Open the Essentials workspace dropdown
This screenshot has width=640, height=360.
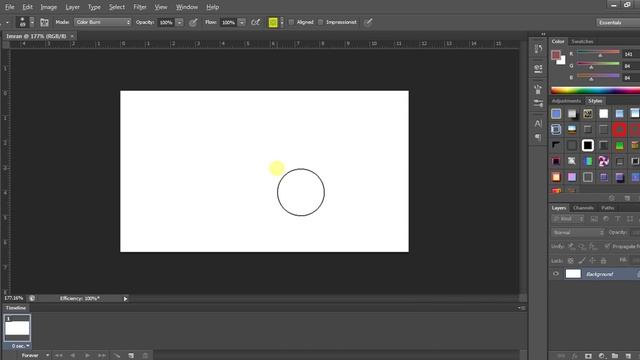(x=618, y=22)
